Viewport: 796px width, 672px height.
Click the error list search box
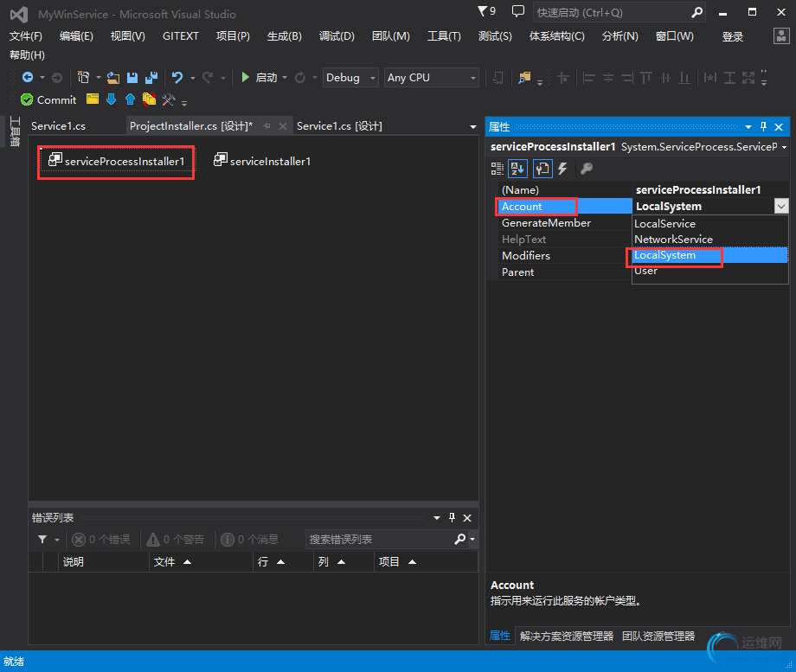click(x=381, y=540)
